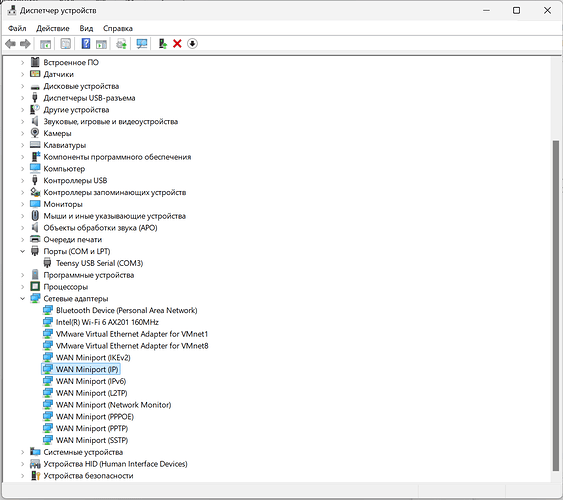Screen dimensions: 563x500
Task: Click the blue question mark help icon
Action: (86, 44)
